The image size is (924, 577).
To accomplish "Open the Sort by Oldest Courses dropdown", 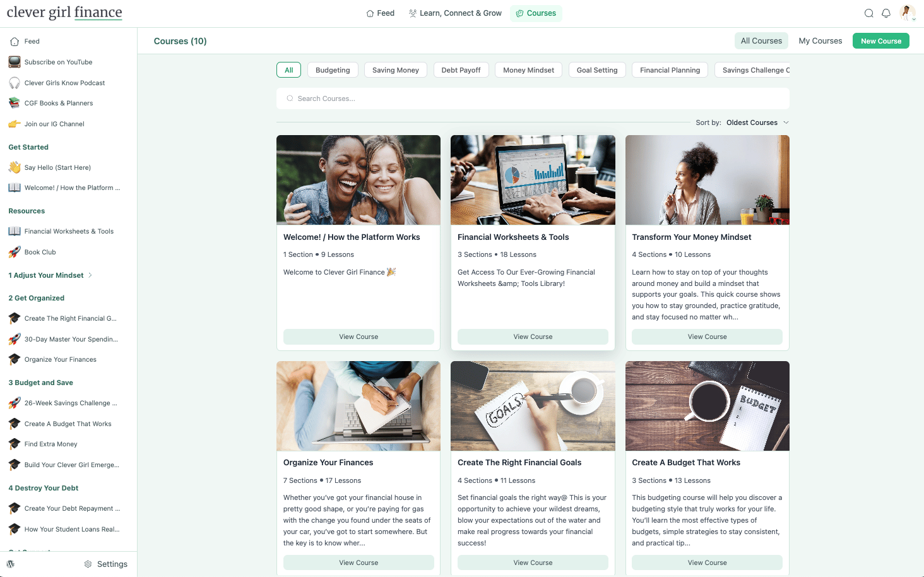I will (x=757, y=122).
